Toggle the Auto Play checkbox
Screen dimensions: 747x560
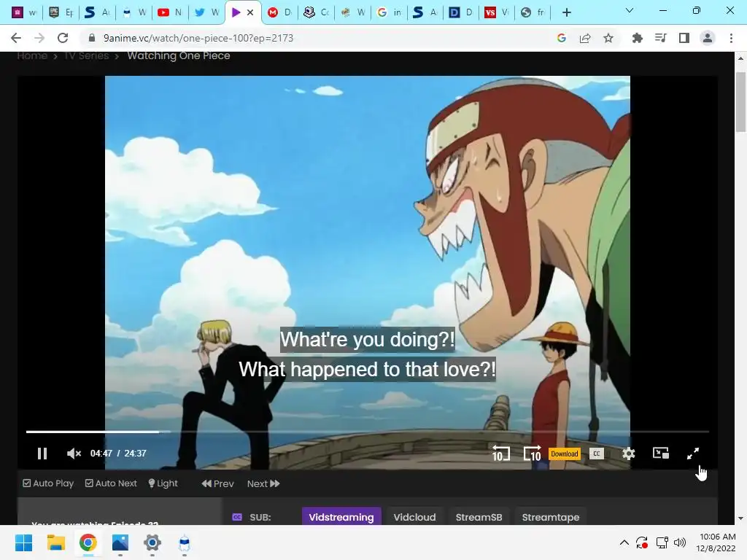click(x=48, y=483)
